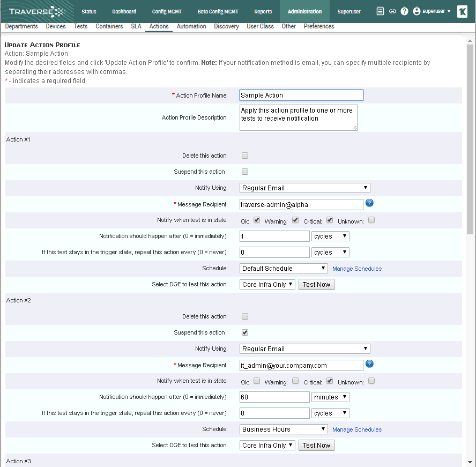This screenshot has height=467, width=476.
Task: Check Ok state for Action #2
Action: click(x=257, y=381)
